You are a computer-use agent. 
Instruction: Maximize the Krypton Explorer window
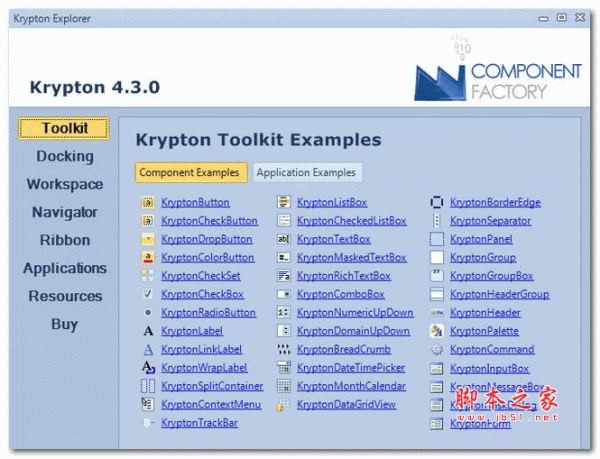pos(561,18)
